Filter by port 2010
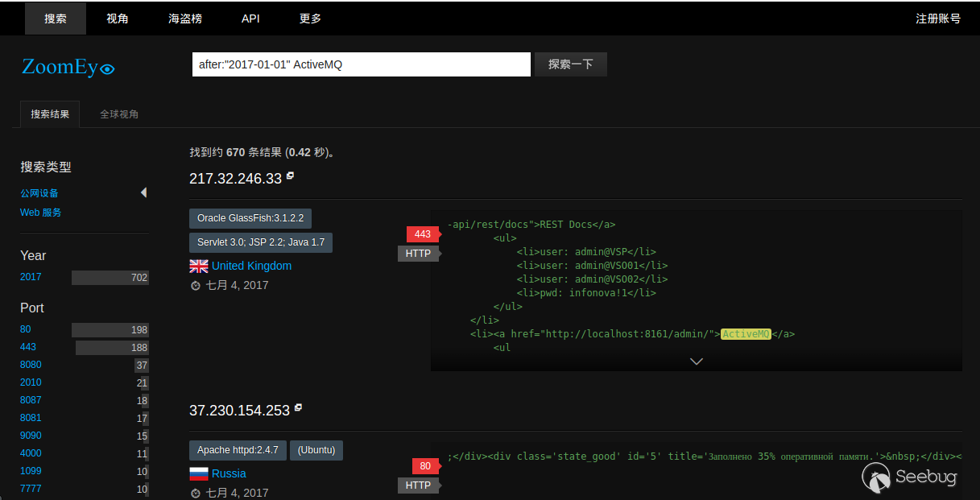The width and height of the screenshot is (980, 500). 31,382
